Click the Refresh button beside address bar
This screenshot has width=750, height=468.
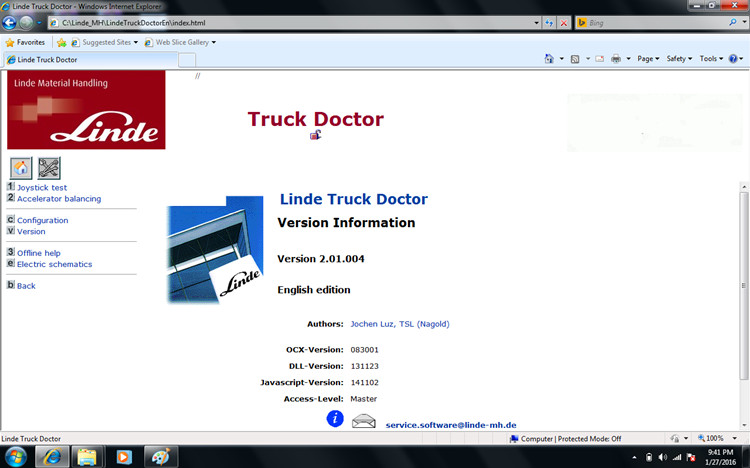point(549,22)
